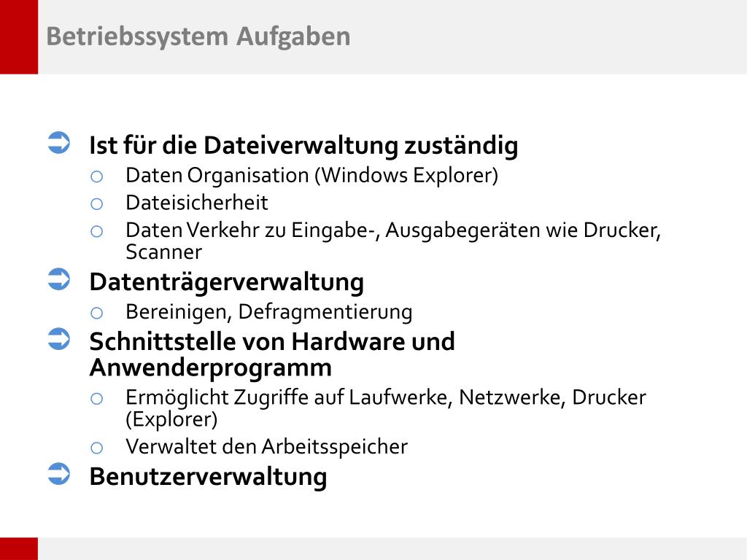Click the red square in the top-left corner

(19, 36)
